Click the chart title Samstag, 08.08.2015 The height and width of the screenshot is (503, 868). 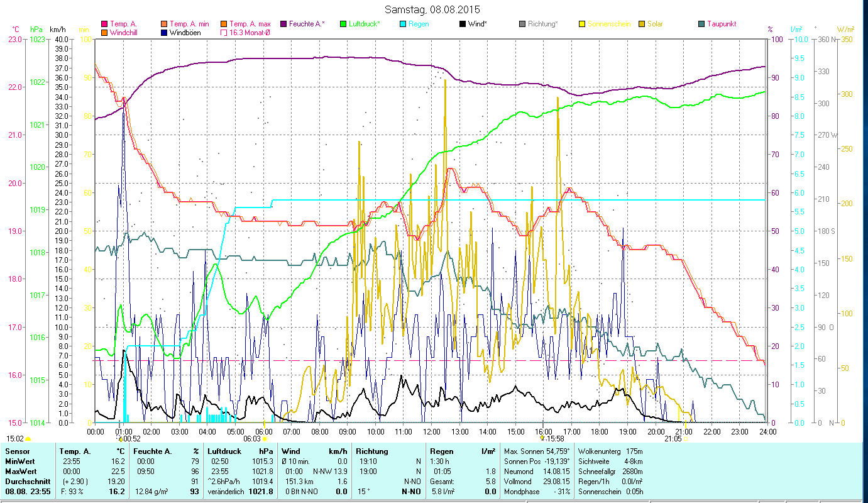(x=434, y=10)
